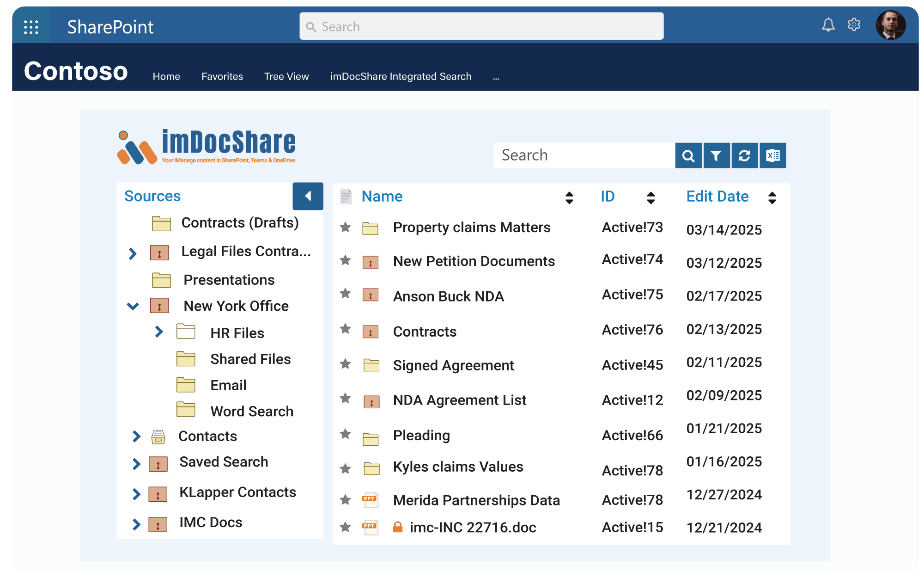Select the Email folder in the tree

(228, 385)
